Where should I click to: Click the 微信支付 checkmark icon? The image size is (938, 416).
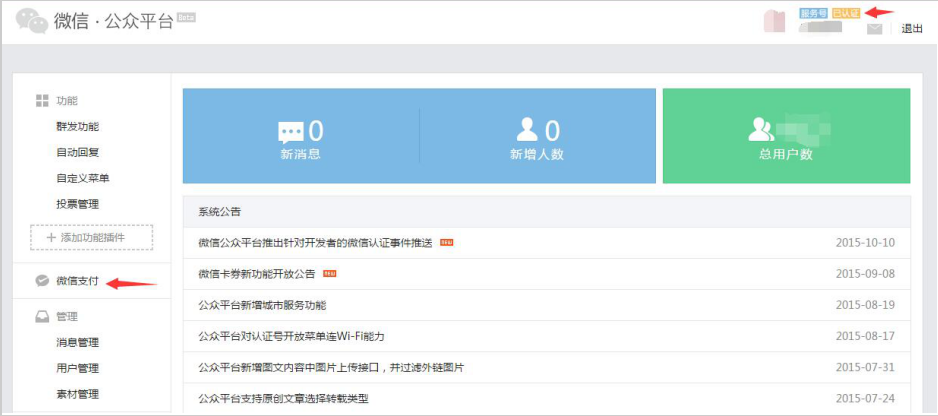[x=42, y=281]
